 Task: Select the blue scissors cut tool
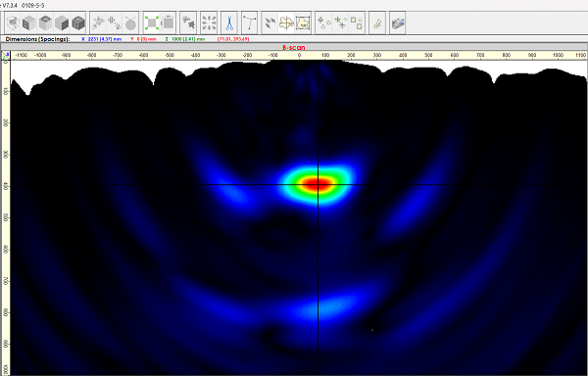228,23
